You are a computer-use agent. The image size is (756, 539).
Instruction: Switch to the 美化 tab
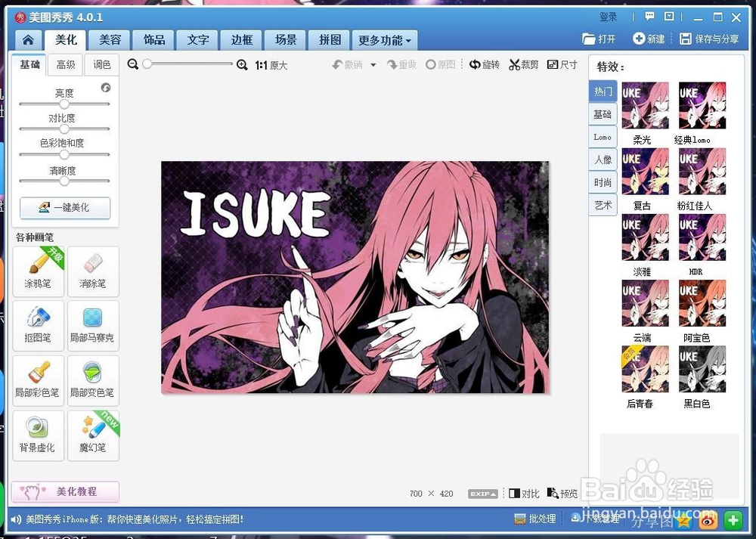pyautogui.click(x=66, y=39)
